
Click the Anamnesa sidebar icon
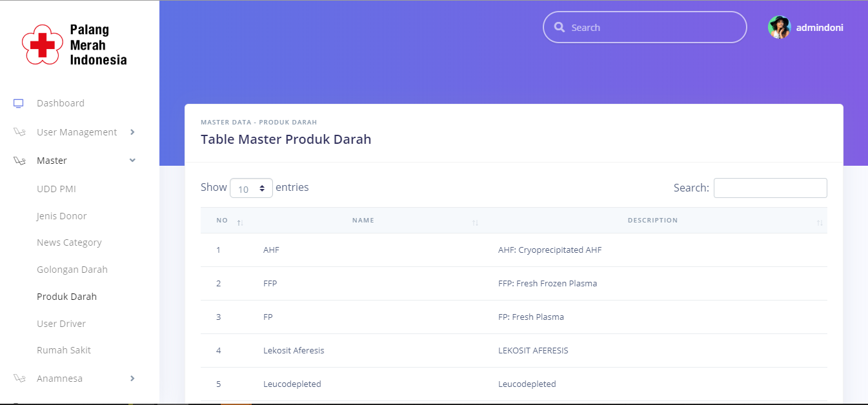[19, 379]
